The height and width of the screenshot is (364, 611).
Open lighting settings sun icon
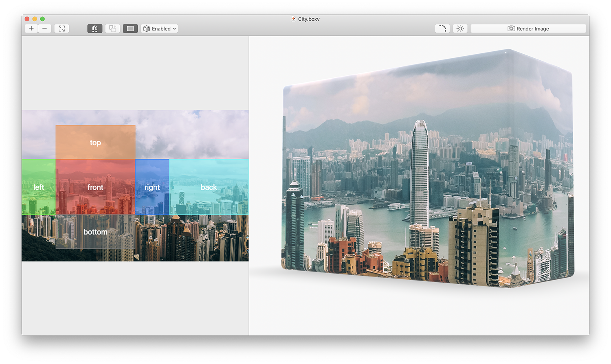pyautogui.click(x=460, y=29)
